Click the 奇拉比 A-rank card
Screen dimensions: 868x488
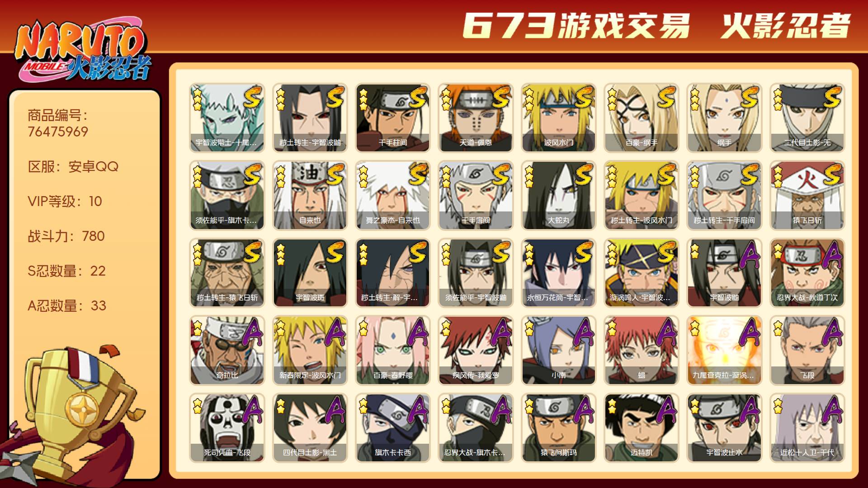point(227,351)
